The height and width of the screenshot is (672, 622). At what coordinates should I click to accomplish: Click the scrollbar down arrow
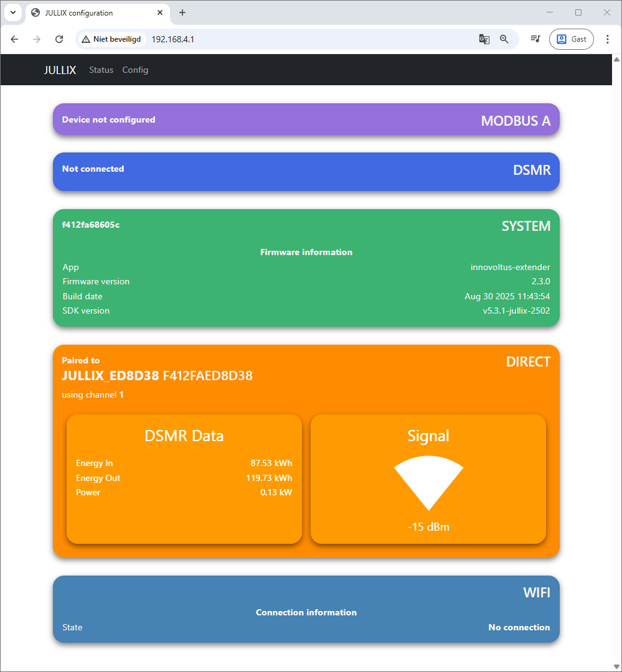(x=616, y=666)
